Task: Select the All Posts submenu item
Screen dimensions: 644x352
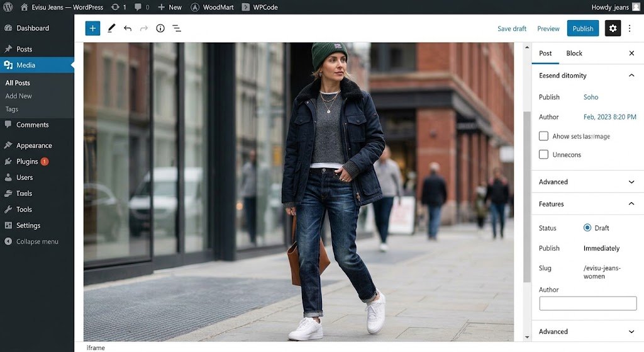Action: click(18, 82)
